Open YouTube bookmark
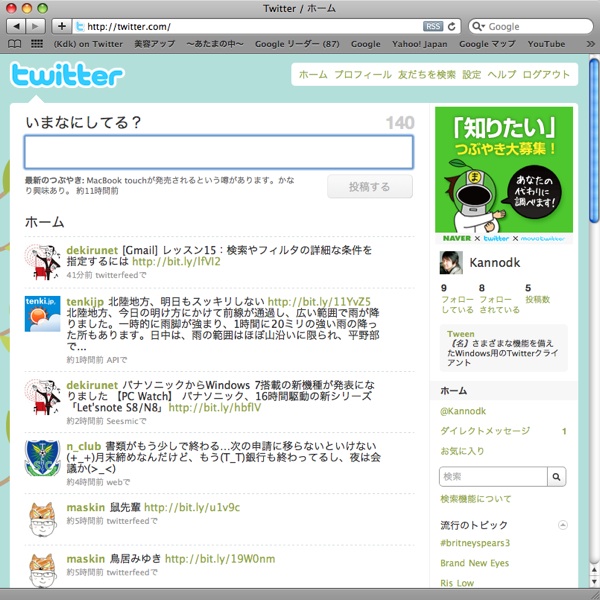 (x=546, y=44)
